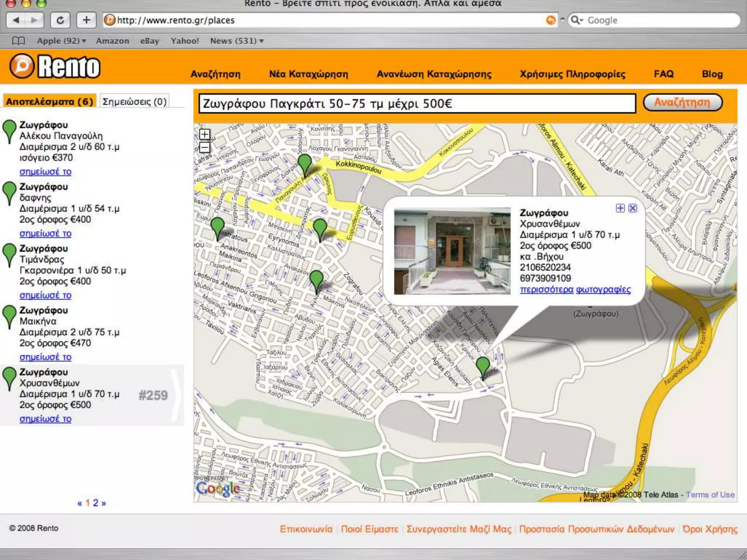
Task: Open the bookmarks book icon
Action: (19, 41)
